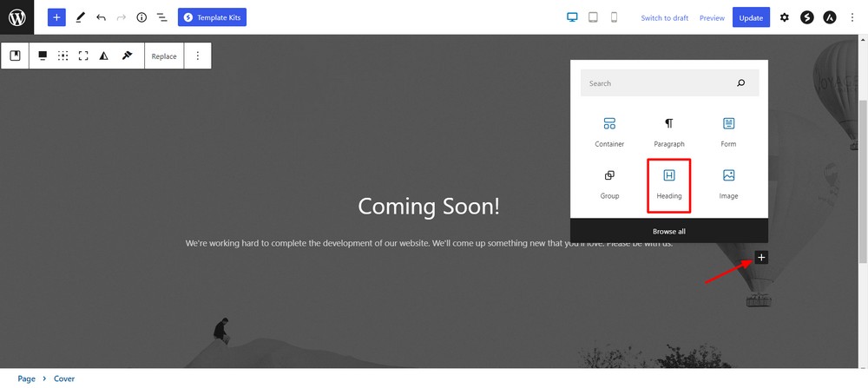Click the Undo arrow
This screenshot has width=868, height=388.
tap(101, 17)
